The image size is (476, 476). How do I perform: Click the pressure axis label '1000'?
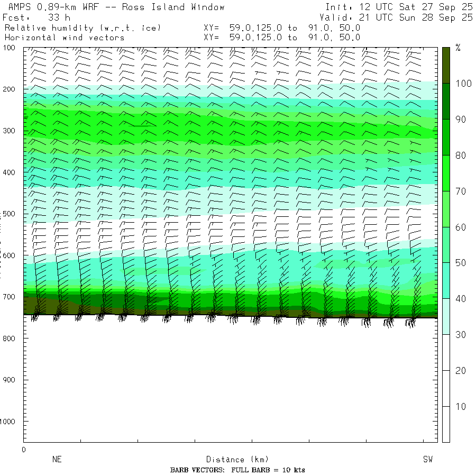click(x=7, y=422)
